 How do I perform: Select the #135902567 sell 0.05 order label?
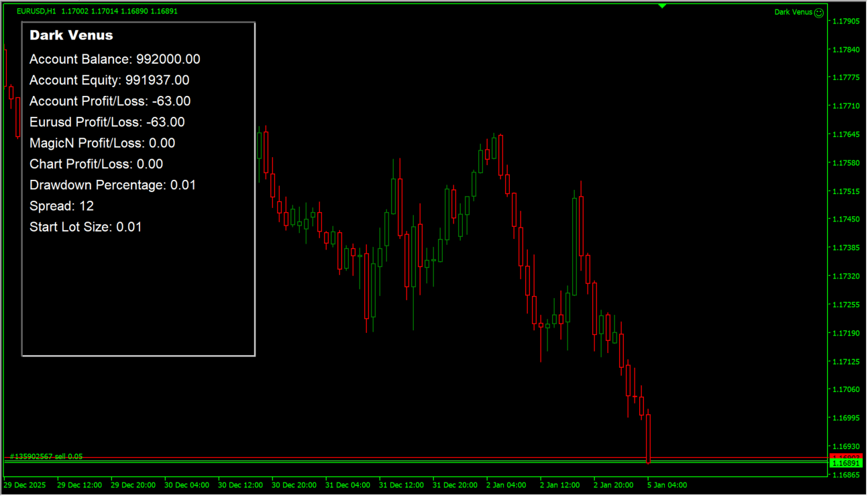pos(46,456)
